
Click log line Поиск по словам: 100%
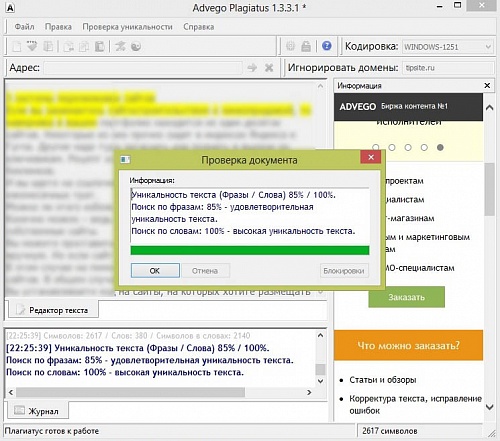(125, 372)
